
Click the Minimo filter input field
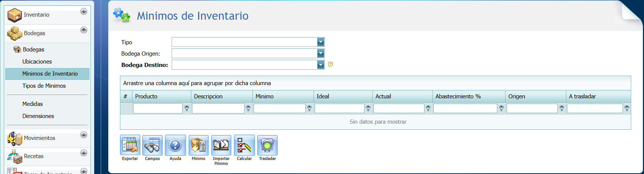point(279,109)
